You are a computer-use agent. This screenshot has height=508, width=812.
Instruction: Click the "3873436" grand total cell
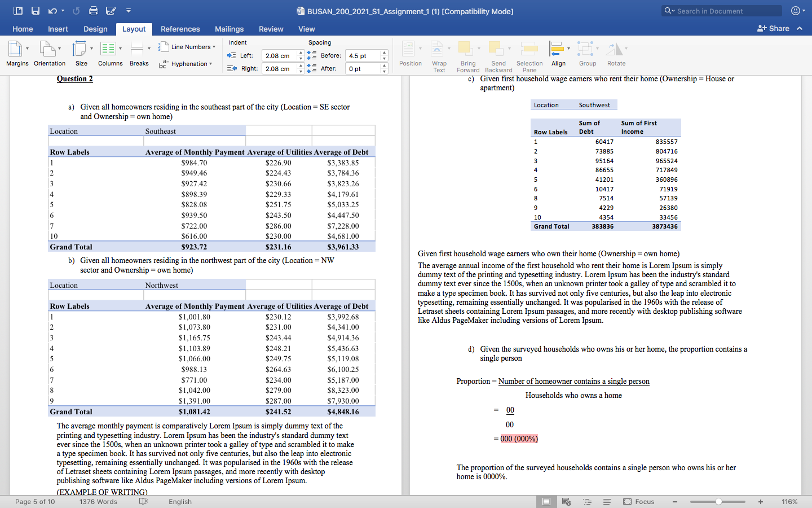(x=665, y=226)
